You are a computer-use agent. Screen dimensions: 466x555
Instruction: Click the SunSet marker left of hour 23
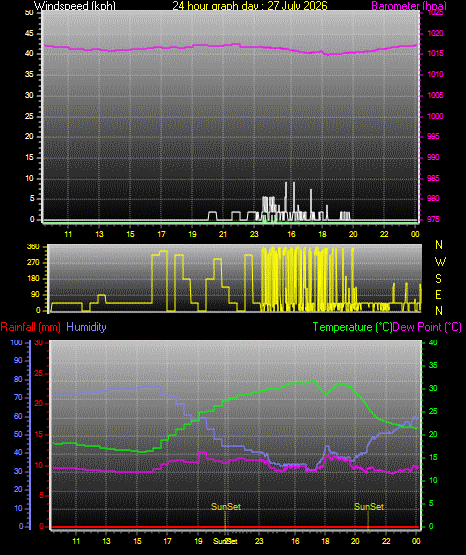[226, 507]
